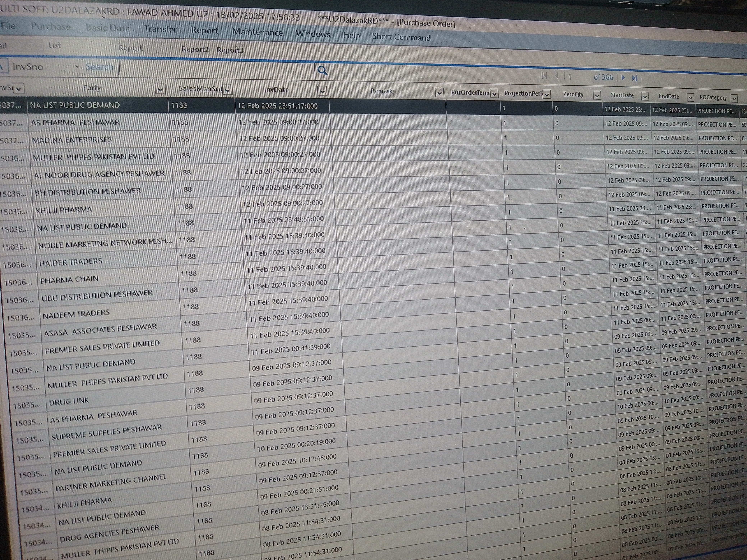
Task: Expand the ZeroQty column filter
Action: 597,95
